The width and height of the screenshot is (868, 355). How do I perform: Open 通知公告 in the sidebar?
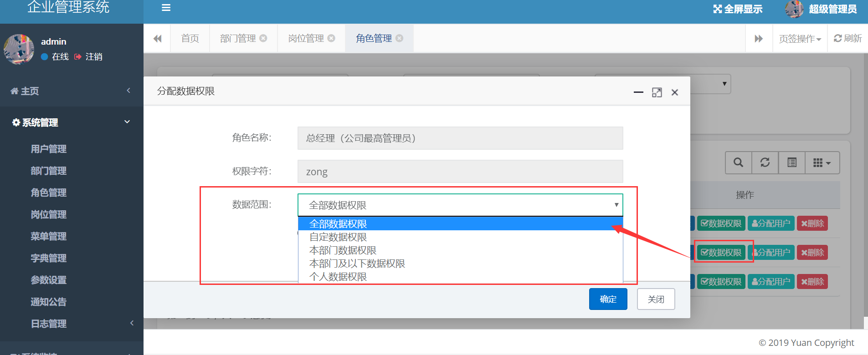[48, 302]
